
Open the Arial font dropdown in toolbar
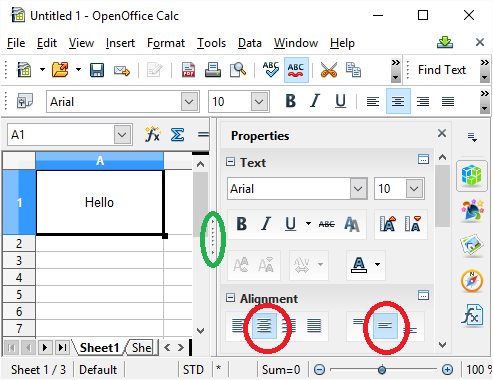(189, 101)
